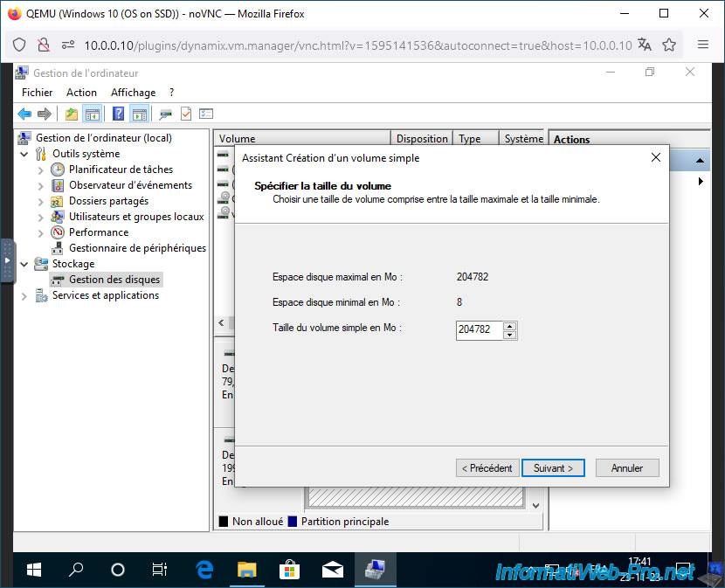The width and height of the screenshot is (725, 588).
Task: Open Cortana from taskbar
Action: pyautogui.click(x=118, y=570)
